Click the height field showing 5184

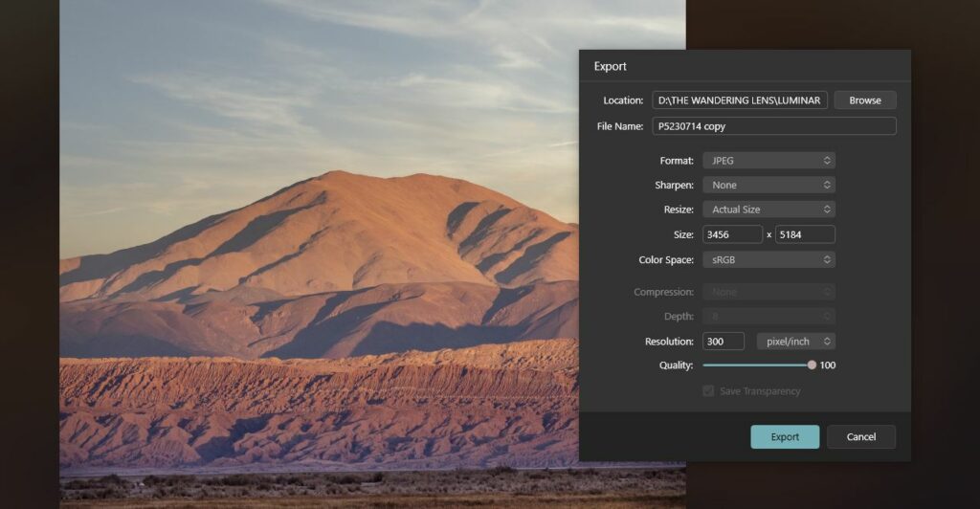[805, 234]
